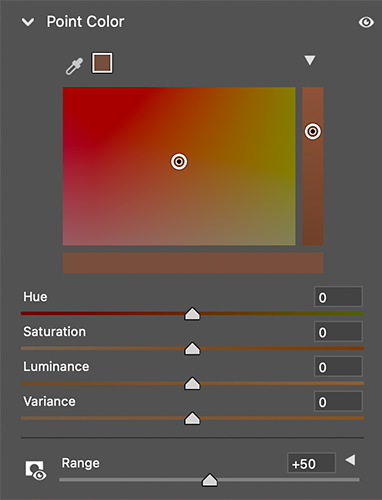Click the Saturation label
Viewport: 382px width, 500px height.
54,332
